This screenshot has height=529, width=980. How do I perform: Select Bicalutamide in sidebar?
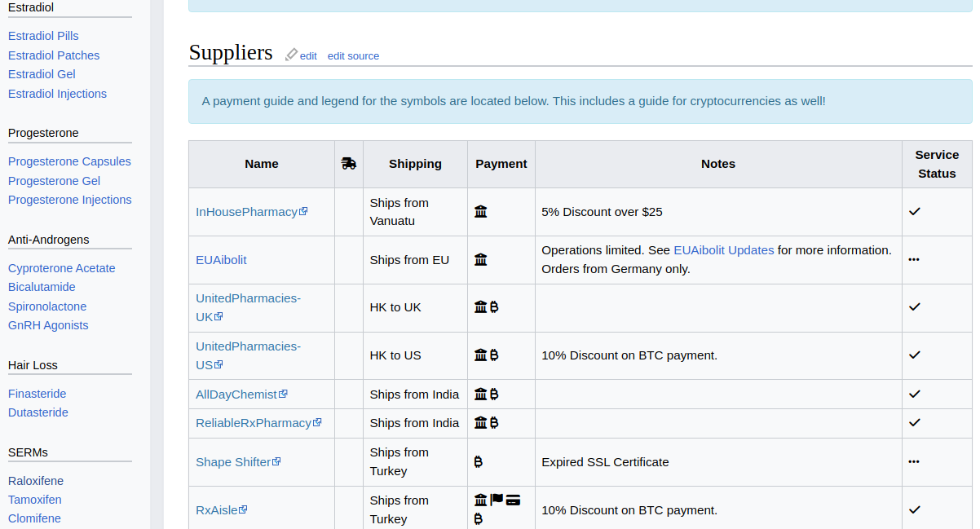pyautogui.click(x=42, y=287)
